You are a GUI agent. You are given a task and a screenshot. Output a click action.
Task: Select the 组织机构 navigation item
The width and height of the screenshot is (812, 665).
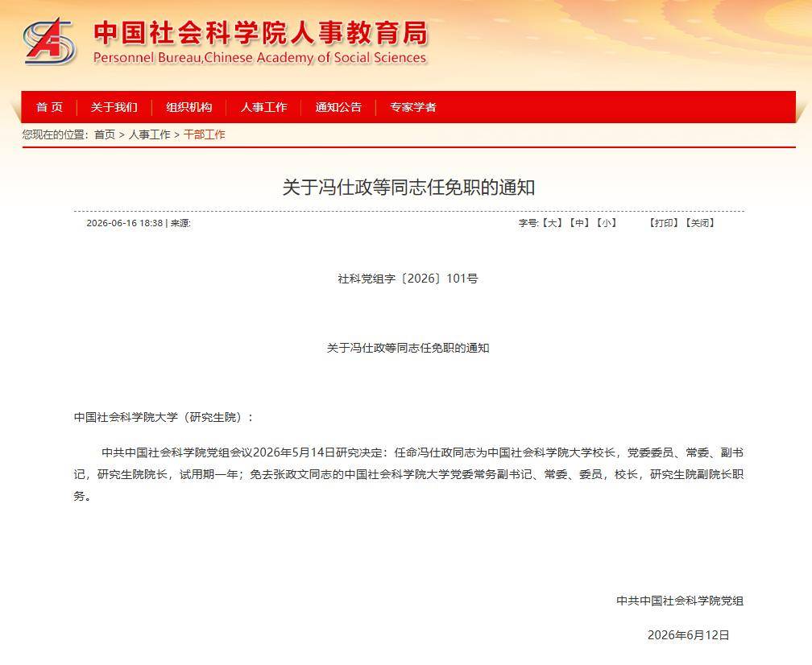click(189, 107)
